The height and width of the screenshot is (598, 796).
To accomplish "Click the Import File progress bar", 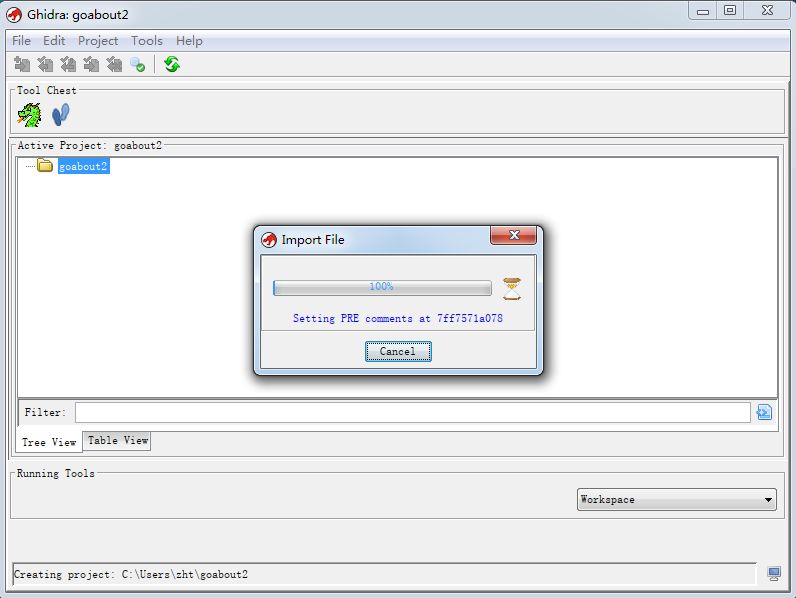I will (382, 287).
